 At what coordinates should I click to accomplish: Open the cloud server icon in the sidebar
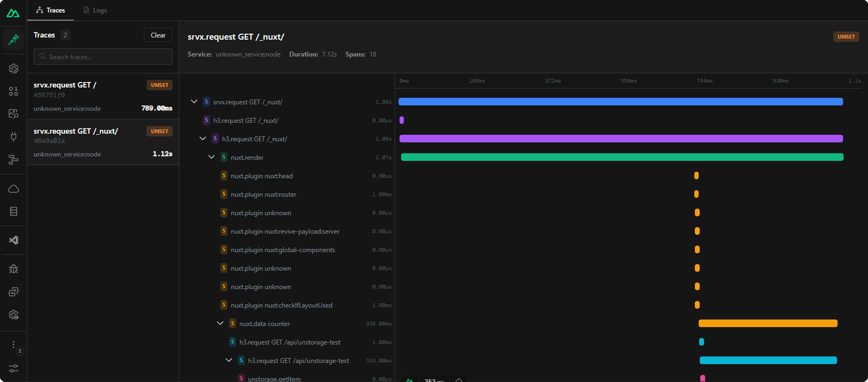pos(14,189)
